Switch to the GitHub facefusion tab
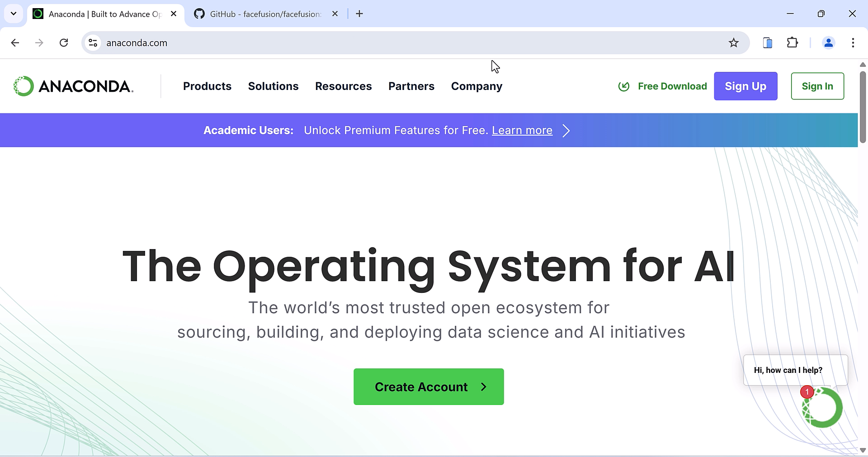 265,14
